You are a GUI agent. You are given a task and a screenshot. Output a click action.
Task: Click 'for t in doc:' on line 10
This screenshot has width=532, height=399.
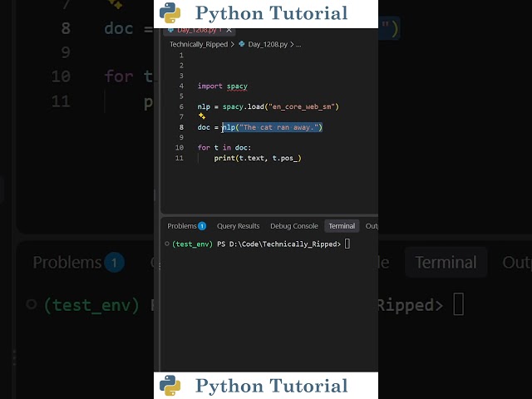tap(224, 148)
